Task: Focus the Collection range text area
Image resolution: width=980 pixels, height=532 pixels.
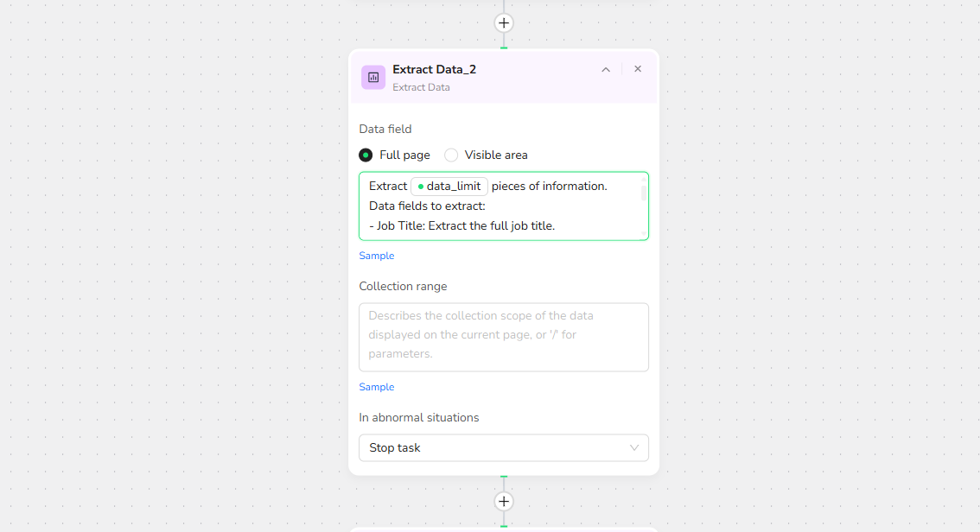Action: pyautogui.click(x=504, y=337)
